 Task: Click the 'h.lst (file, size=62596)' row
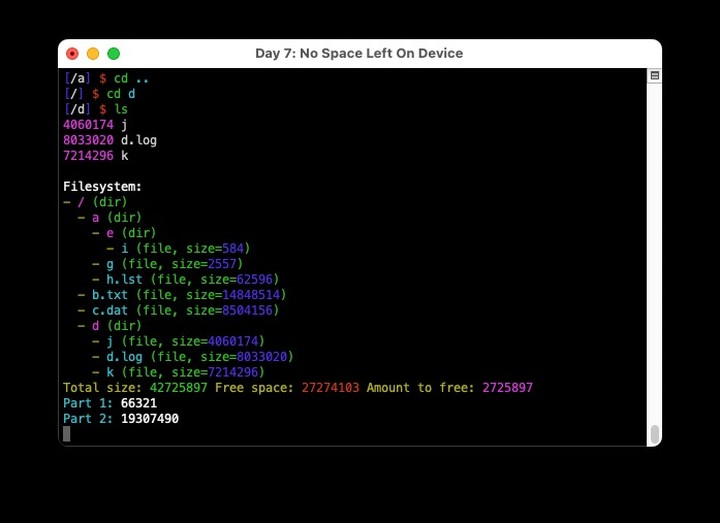tap(186, 279)
